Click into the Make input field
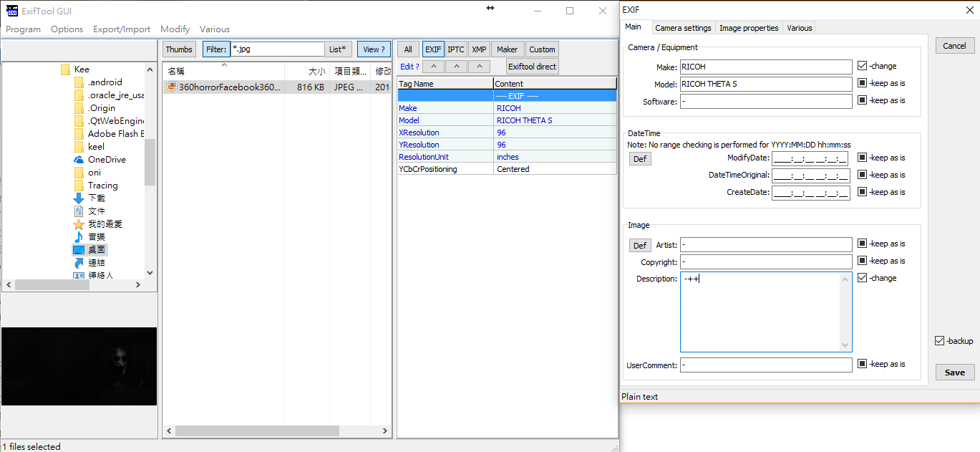The width and height of the screenshot is (980, 452). click(x=766, y=67)
